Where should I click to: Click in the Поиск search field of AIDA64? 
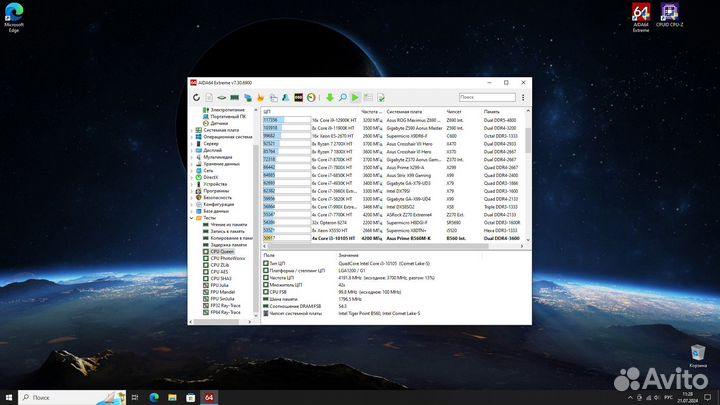coord(487,97)
